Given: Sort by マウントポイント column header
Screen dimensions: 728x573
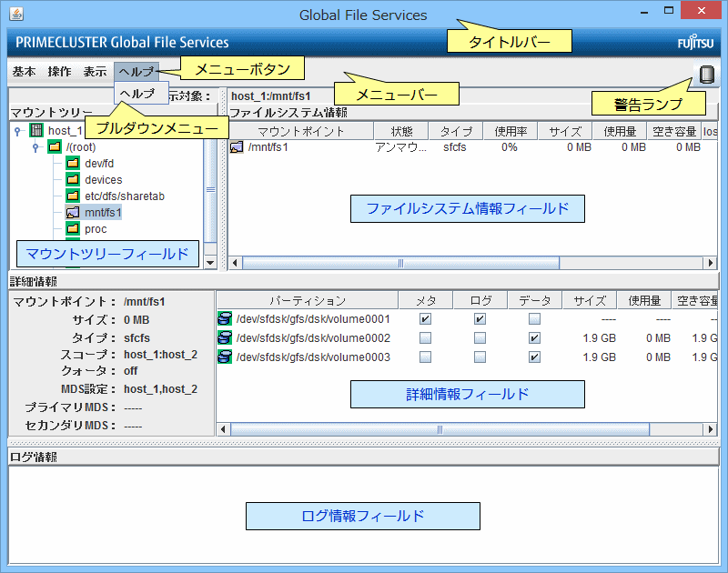Looking at the screenshot, I should click(x=301, y=131).
